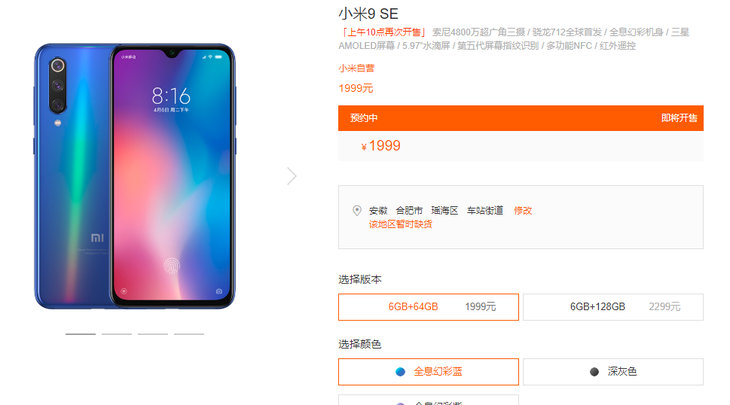
Task: Click the Mi 9 SE phone image
Action: coord(135,176)
